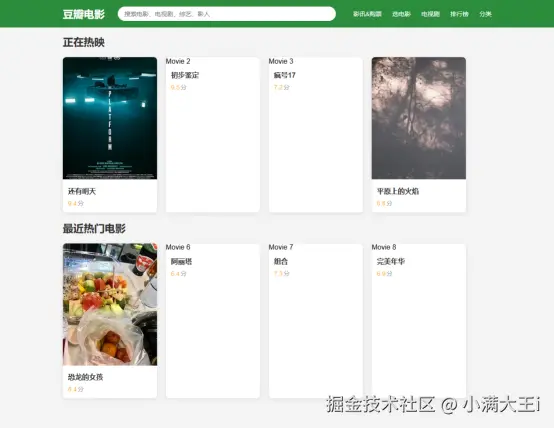Open the 阿丽塔 movie title
Image resolution: width=554 pixels, height=428 pixels.
tap(182, 262)
